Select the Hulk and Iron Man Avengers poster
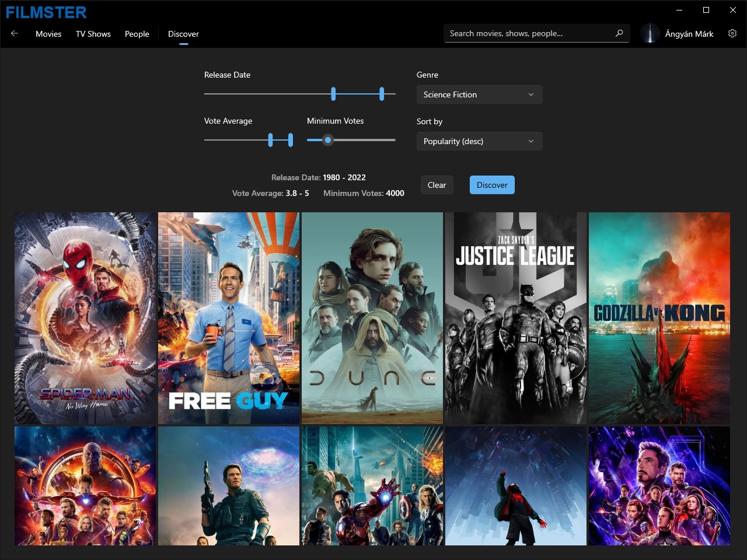The image size is (747, 560). [x=372, y=486]
